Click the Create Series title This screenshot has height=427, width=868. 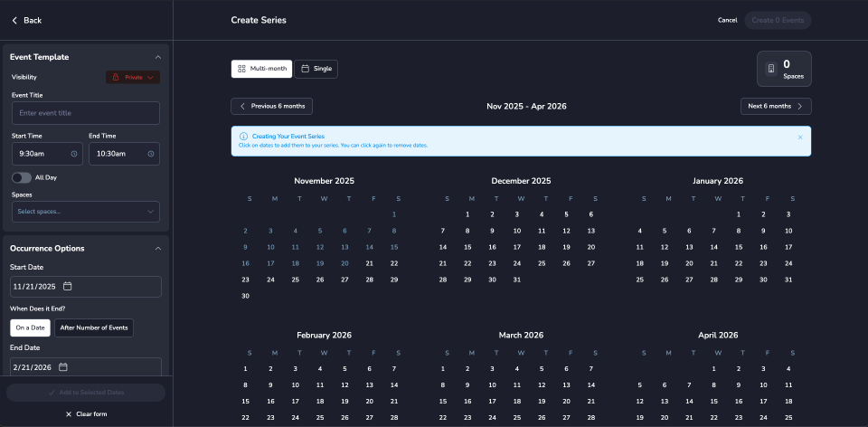click(x=259, y=21)
